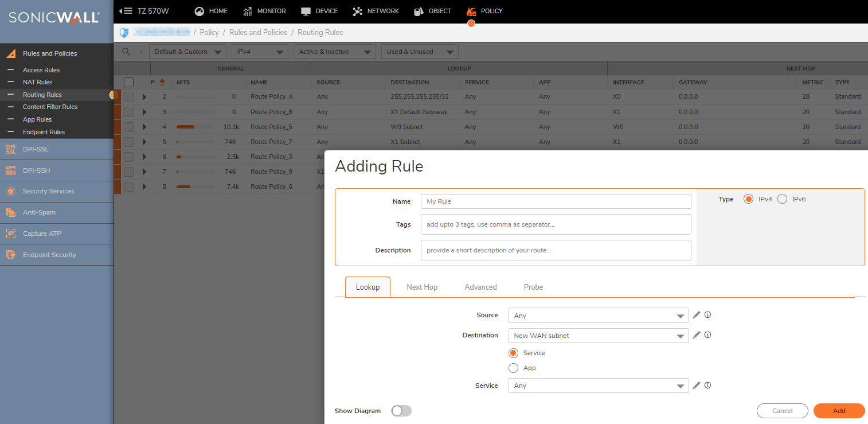This screenshot has width=868, height=424.
Task: Open NAT Rules in sidebar
Action: coord(37,82)
